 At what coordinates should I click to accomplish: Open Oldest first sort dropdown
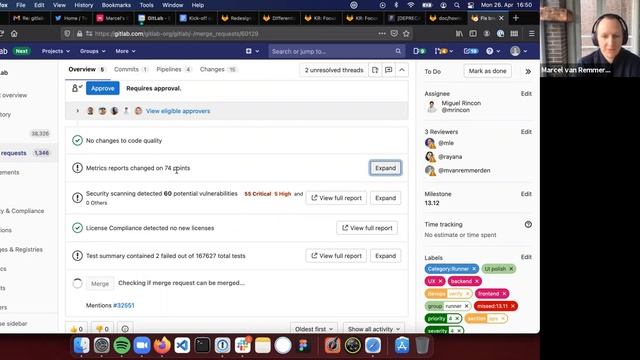click(x=314, y=329)
